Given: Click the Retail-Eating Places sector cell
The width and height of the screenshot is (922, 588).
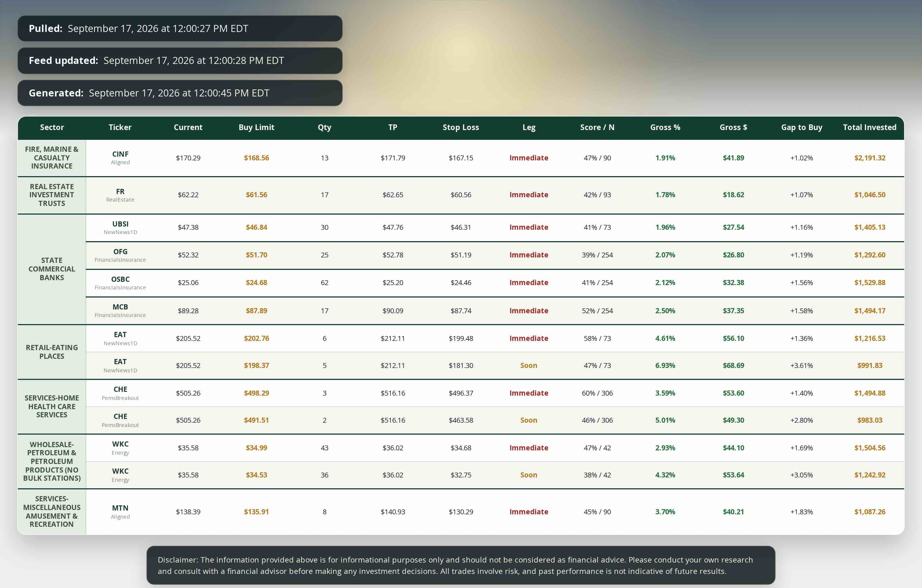Looking at the screenshot, I should pos(52,352).
